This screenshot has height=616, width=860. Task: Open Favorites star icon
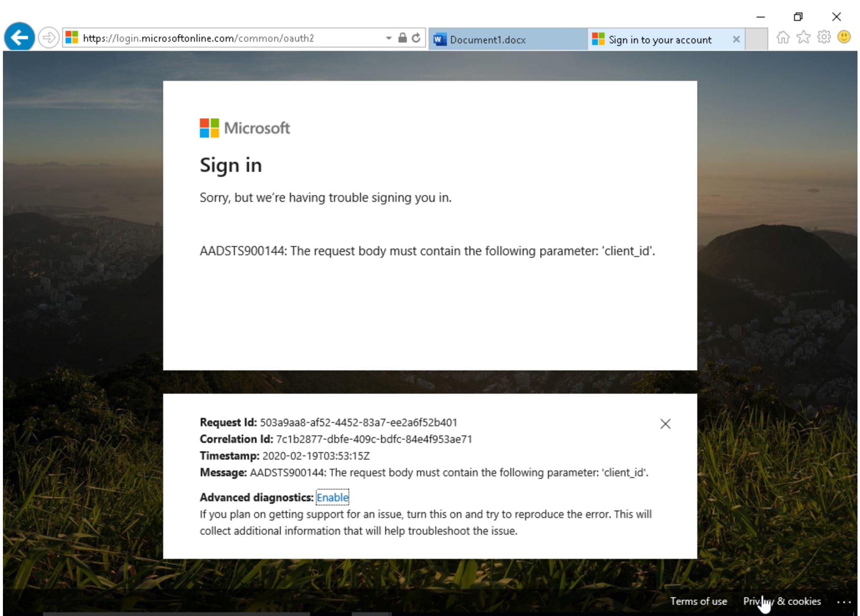tap(803, 38)
